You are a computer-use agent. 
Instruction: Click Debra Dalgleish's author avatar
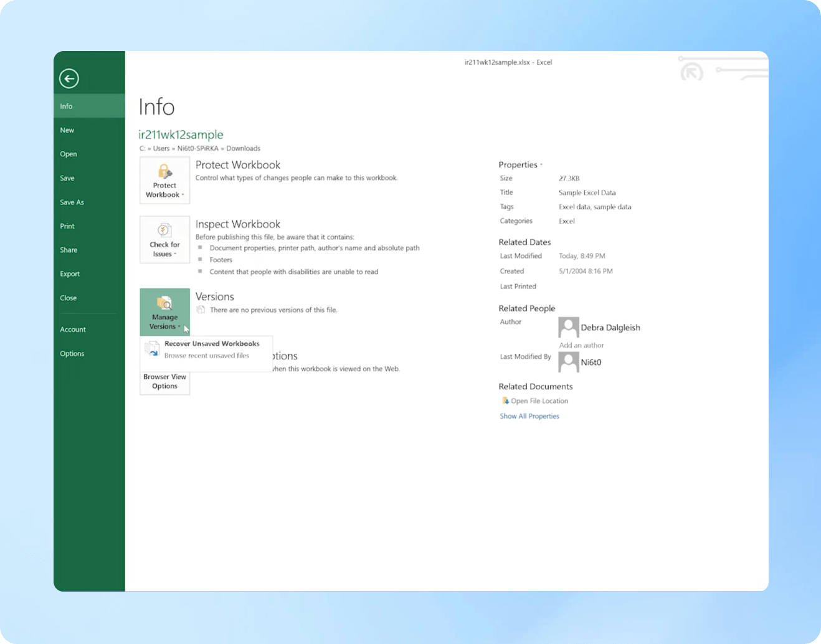coord(567,327)
